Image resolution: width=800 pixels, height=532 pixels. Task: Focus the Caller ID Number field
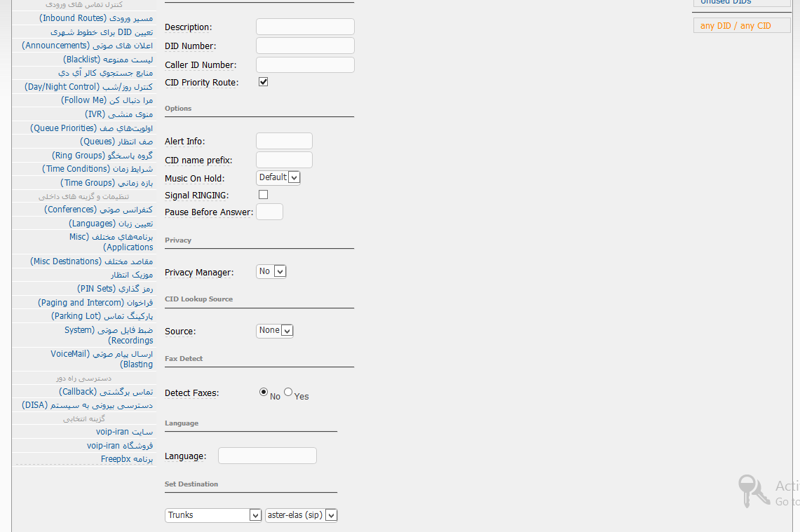click(x=305, y=65)
